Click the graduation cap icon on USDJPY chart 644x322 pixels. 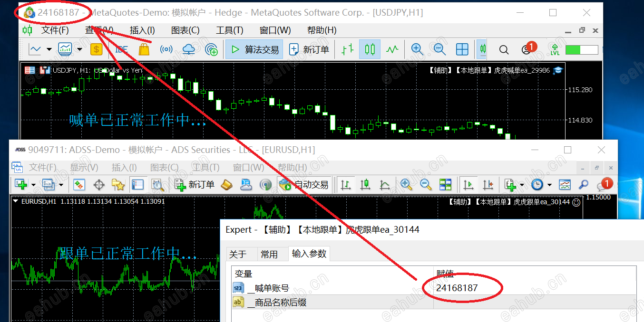tap(558, 70)
